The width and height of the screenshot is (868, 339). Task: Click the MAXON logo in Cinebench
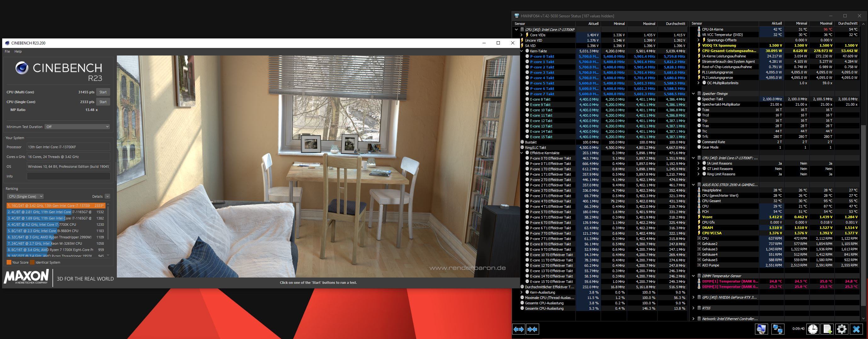(x=26, y=277)
